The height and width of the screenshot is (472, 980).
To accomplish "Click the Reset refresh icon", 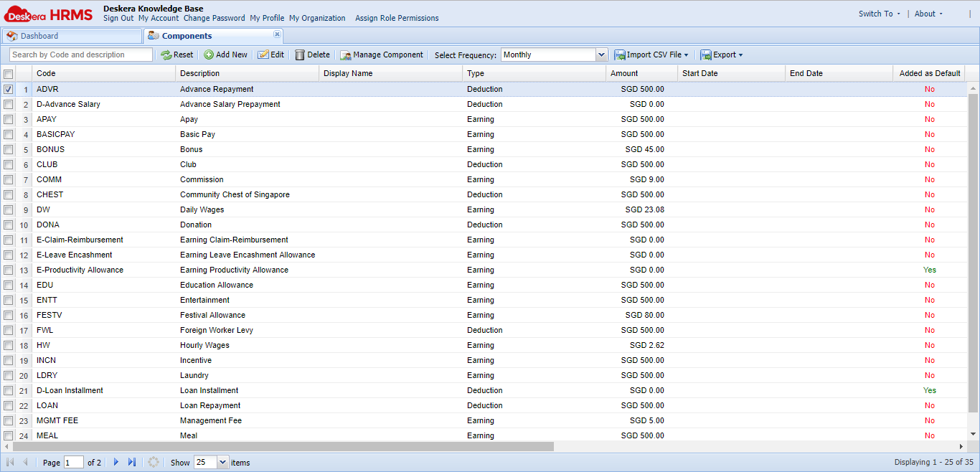I will tap(166, 55).
